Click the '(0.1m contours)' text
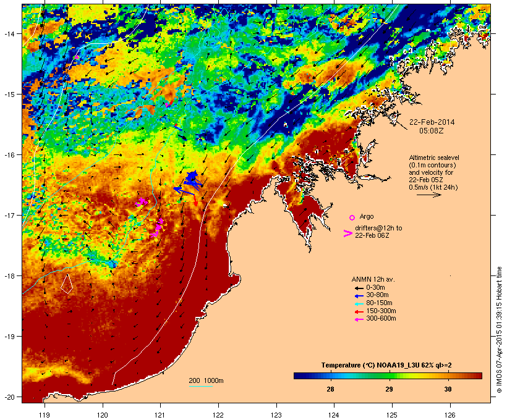507x420 pixels. [x=433, y=165]
